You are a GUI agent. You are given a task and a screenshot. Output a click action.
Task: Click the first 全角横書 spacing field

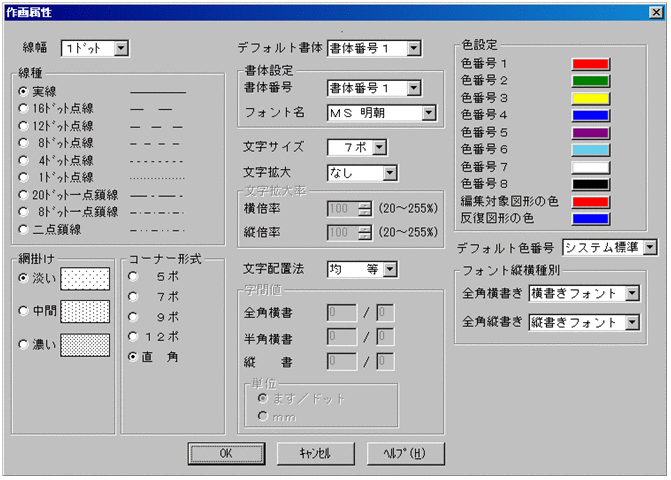click(x=342, y=313)
